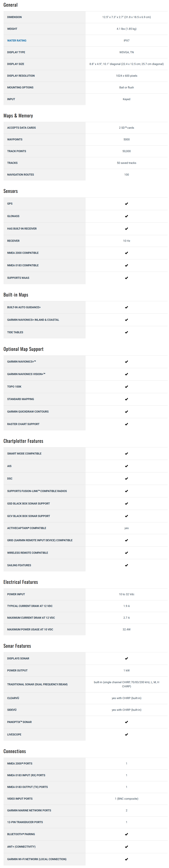Image resolution: width=169 pixels, height=868 pixels.
Task: Click the GPS row checkmark
Action: pyautogui.click(x=126, y=204)
